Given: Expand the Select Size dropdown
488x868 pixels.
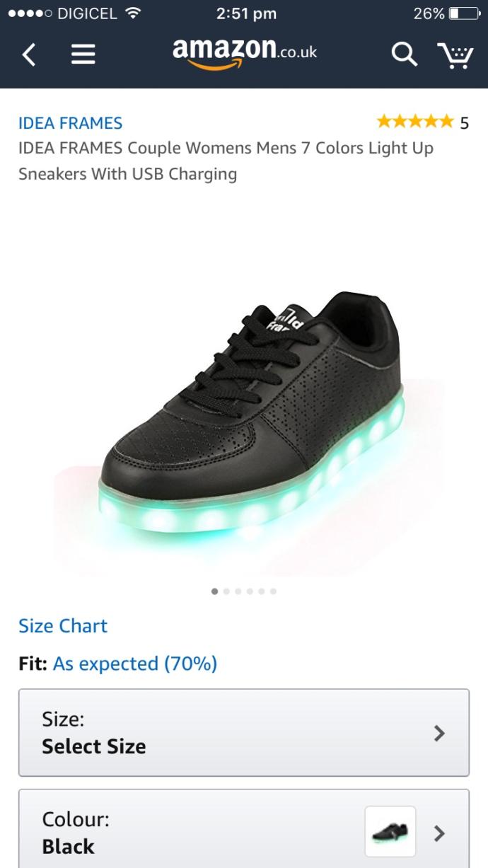Looking at the screenshot, I should tap(244, 733).
